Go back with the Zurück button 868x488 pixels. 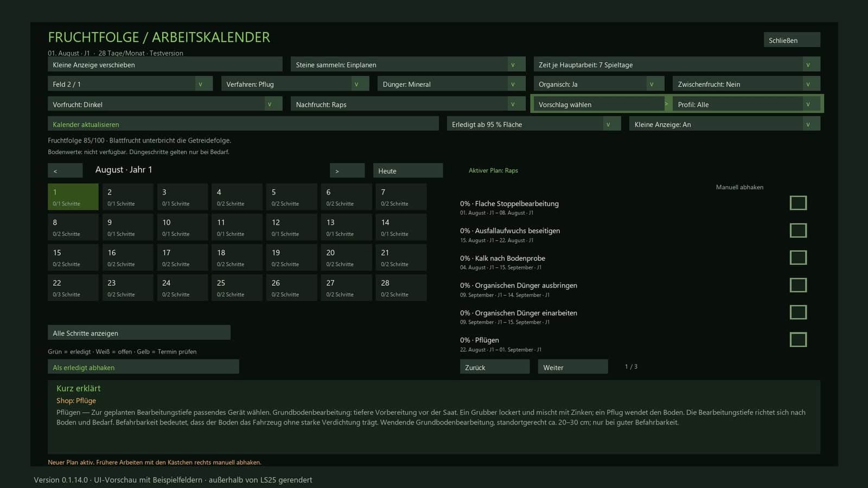[x=495, y=367]
